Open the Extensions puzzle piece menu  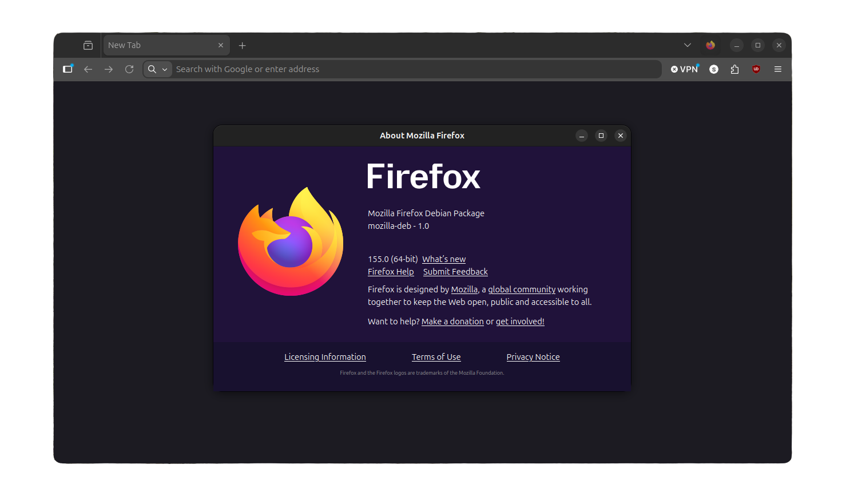[735, 69]
